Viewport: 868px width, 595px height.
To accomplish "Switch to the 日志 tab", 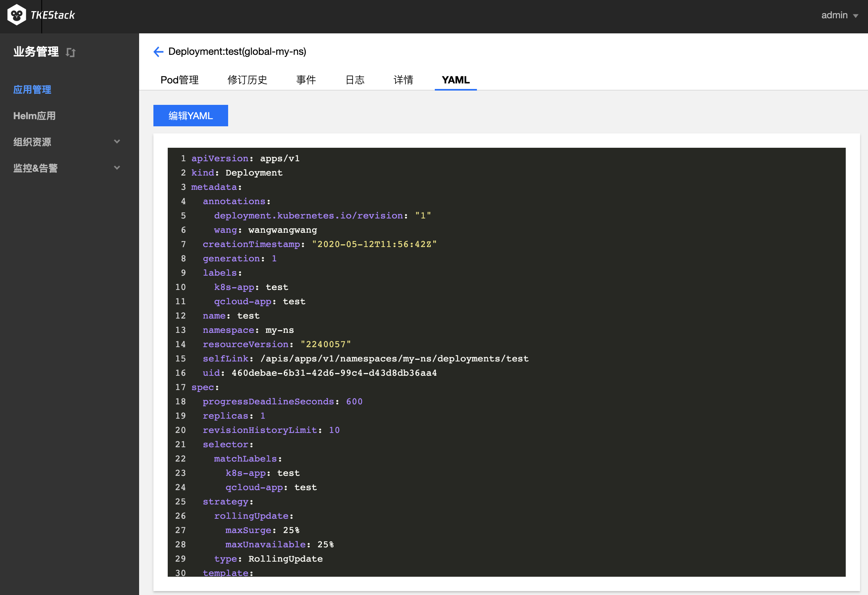I will pos(355,80).
